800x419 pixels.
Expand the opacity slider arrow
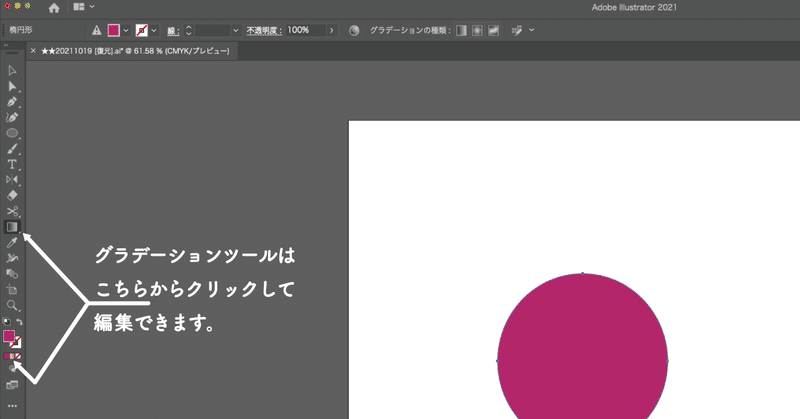pos(332,31)
